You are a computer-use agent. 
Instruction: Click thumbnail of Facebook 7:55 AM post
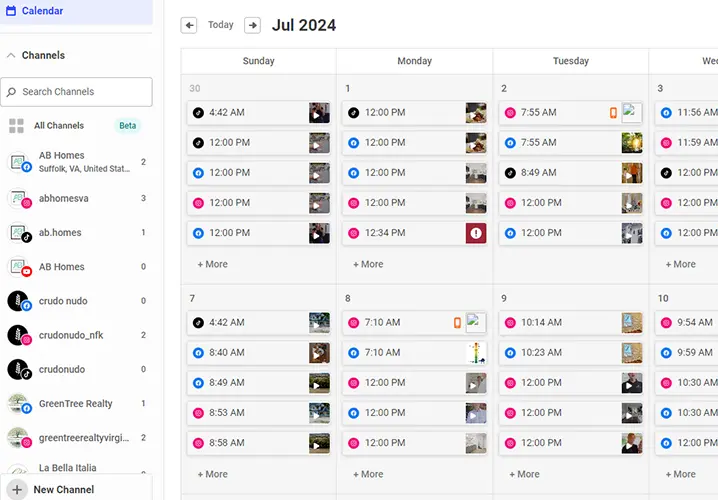632,143
